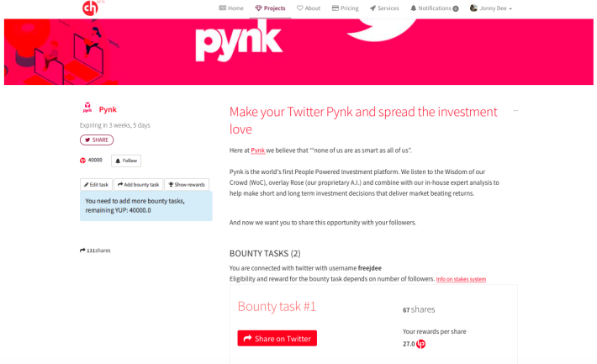Open the About page
The image size is (597, 364).
[309, 8]
